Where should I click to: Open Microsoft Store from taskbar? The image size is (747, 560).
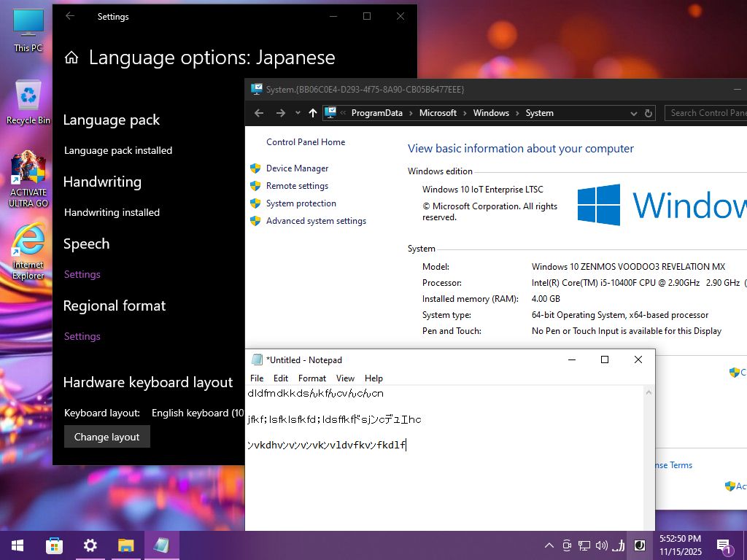54,545
